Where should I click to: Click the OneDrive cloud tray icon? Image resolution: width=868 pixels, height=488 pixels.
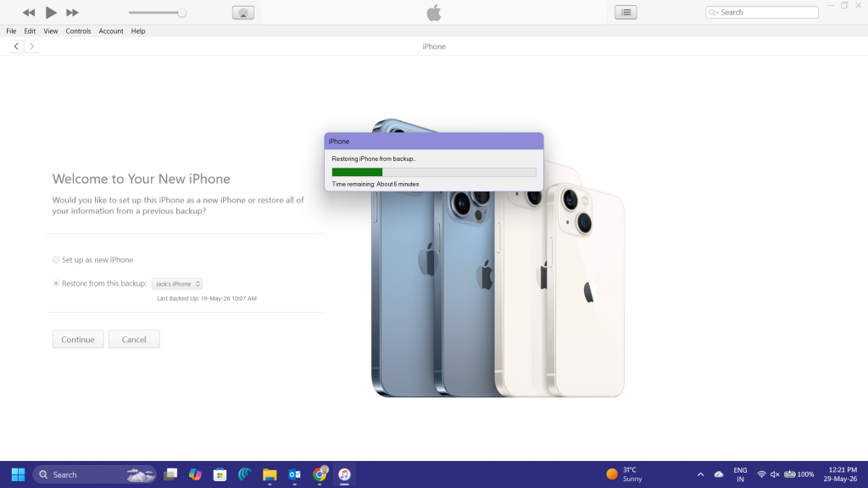point(719,474)
